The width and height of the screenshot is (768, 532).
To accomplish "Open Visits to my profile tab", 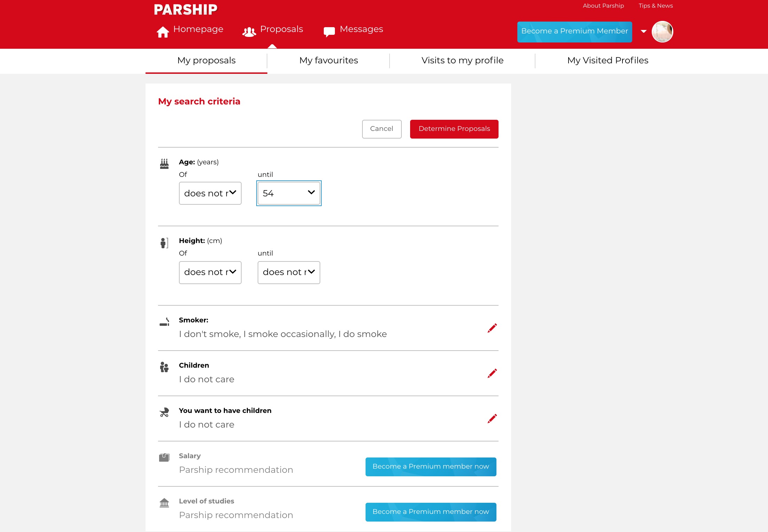I will pyautogui.click(x=462, y=61).
